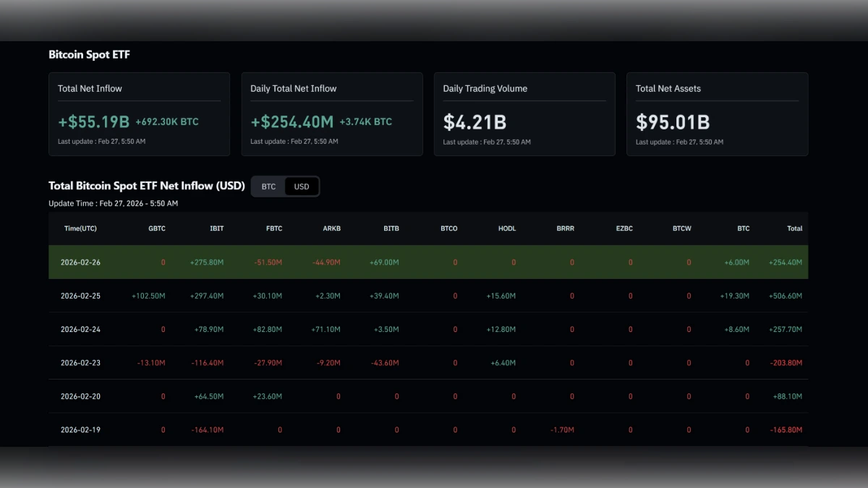Select the highlighted 2026-02-26 row

tap(429, 262)
